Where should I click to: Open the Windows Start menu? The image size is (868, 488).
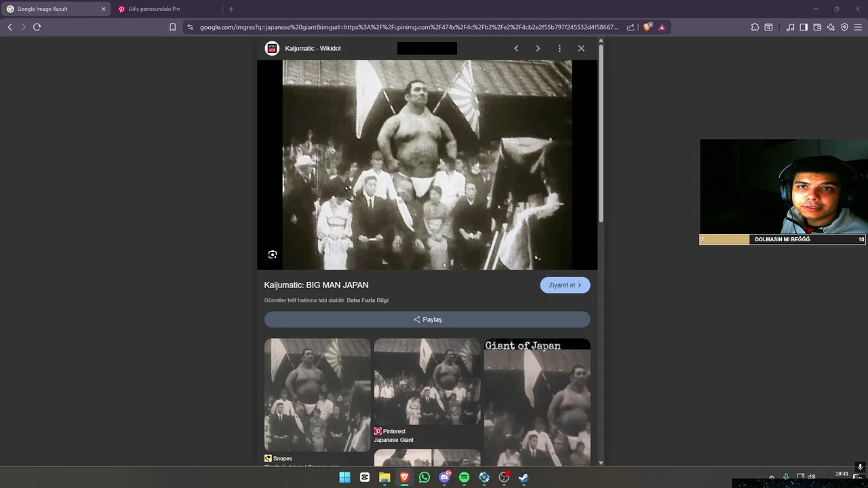click(344, 477)
